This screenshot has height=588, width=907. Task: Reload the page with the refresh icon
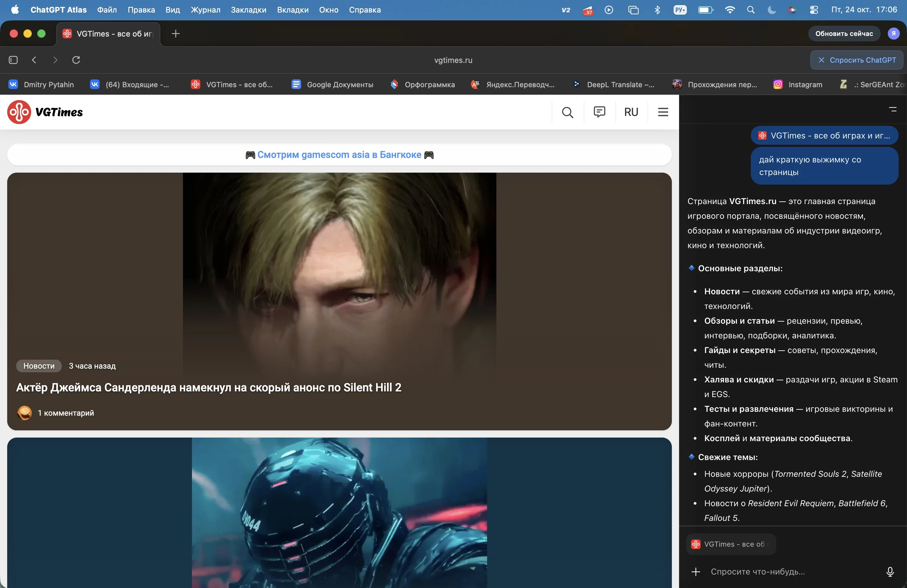click(x=76, y=60)
